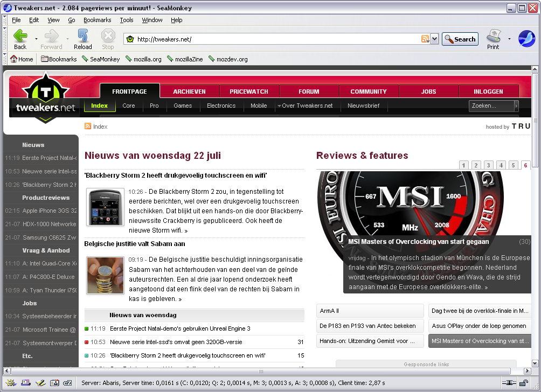Open the Tools menu
541x392 pixels.
(127, 20)
